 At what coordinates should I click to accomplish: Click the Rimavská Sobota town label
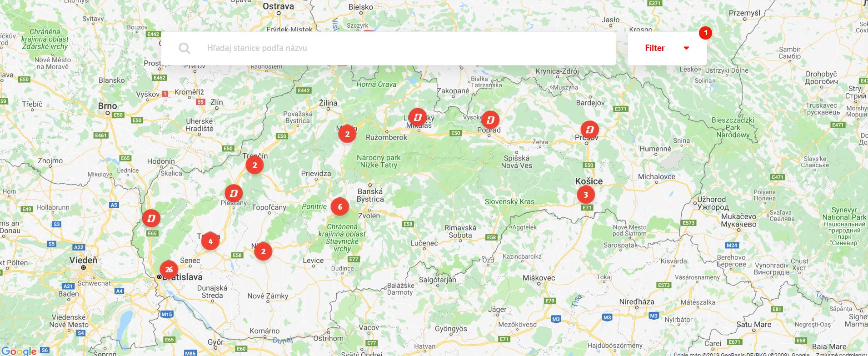click(460, 231)
